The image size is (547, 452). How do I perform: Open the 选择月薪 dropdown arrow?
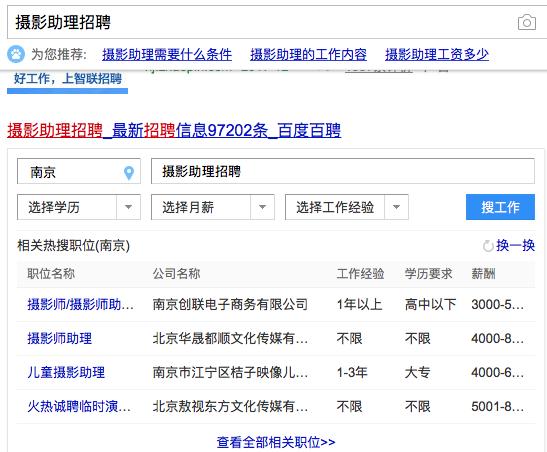[262, 207]
